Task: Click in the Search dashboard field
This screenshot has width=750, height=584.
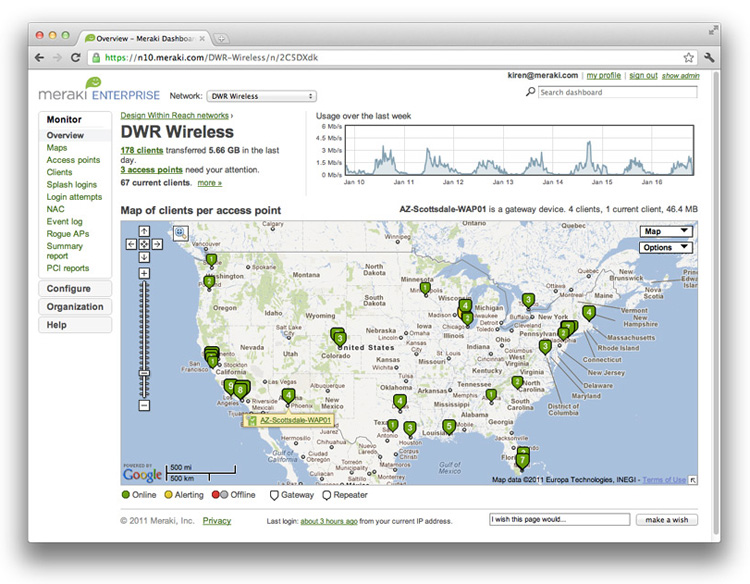Action: (x=618, y=92)
